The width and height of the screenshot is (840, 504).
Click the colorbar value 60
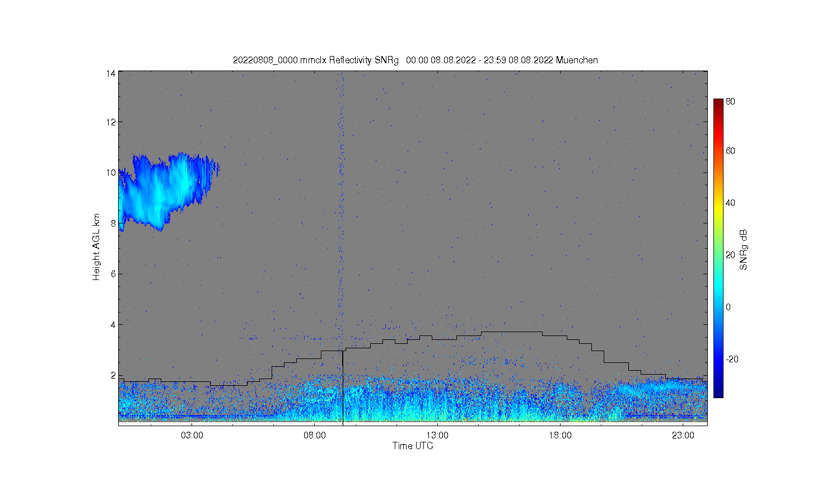point(730,151)
